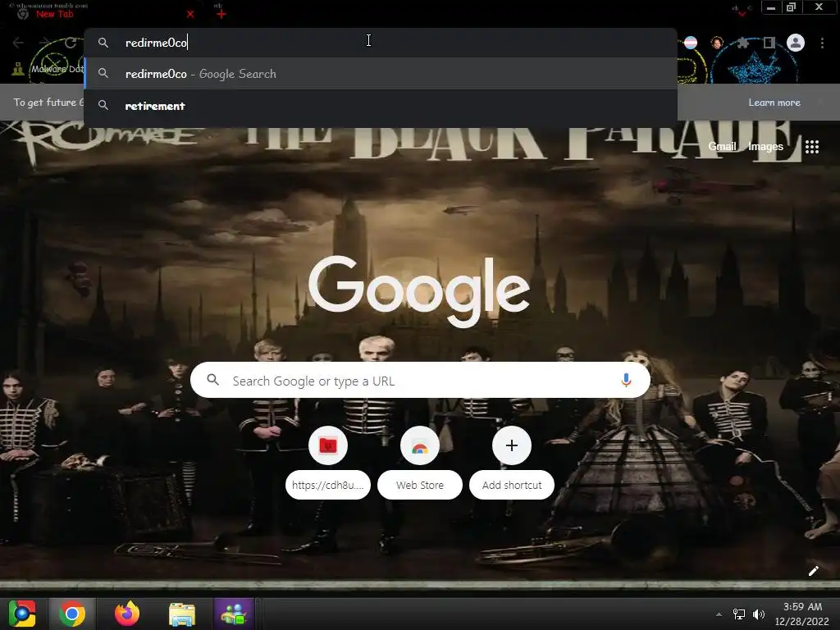
Task: Start voice search with the microphone icon
Action: point(626,381)
